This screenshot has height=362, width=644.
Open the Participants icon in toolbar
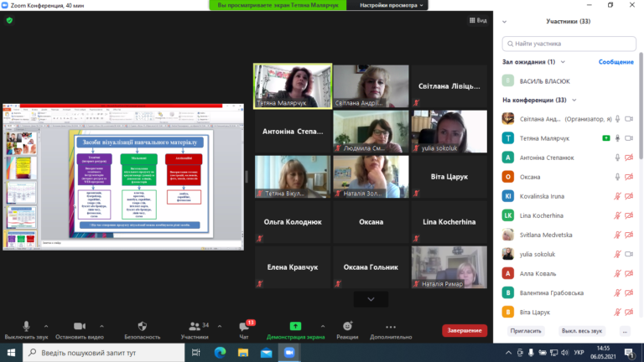pos(195,326)
